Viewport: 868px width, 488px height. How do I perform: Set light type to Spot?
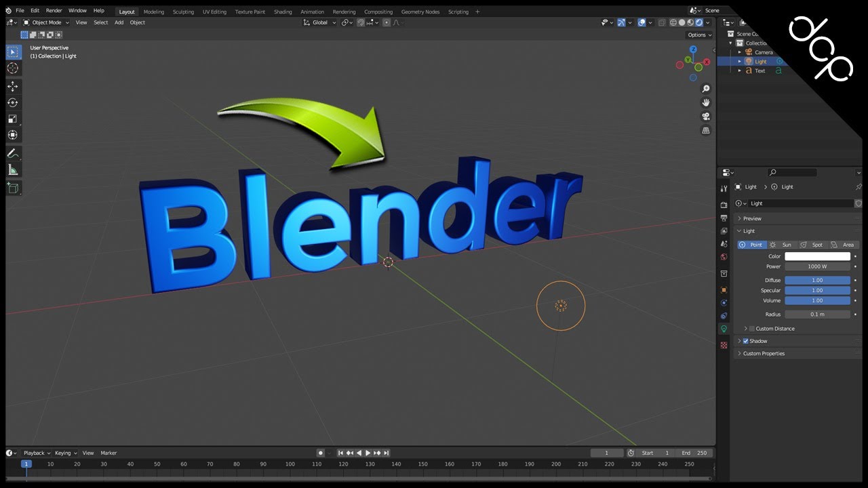pos(813,245)
